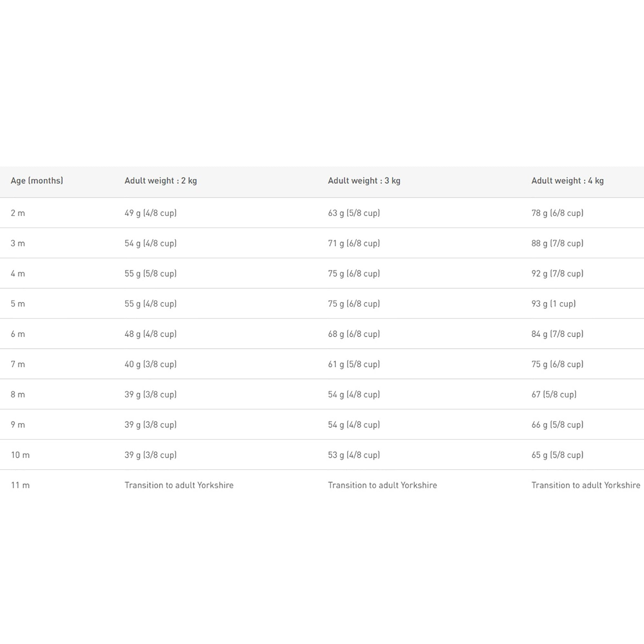644x644 pixels.
Task: Click the 66 g (5/8 cup) cell
Action: coord(557,425)
